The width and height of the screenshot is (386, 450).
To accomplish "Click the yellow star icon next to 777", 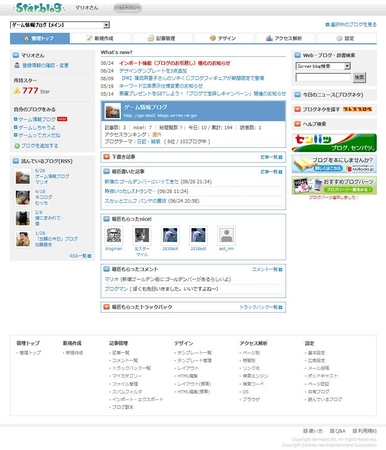I will (17, 90).
